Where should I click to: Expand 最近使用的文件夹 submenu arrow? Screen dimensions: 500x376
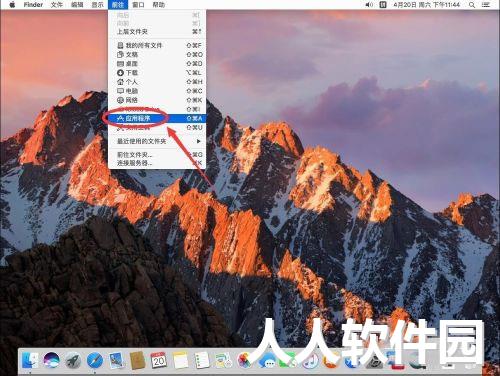tap(198, 141)
